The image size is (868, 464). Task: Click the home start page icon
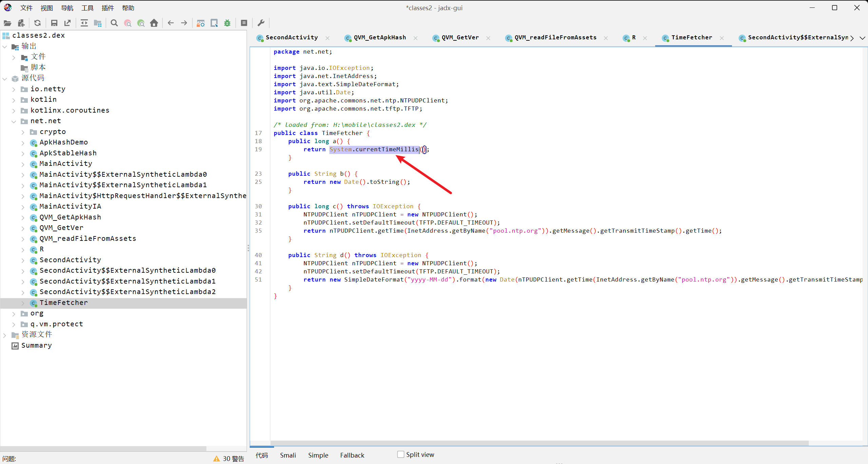[x=154, y=23]
